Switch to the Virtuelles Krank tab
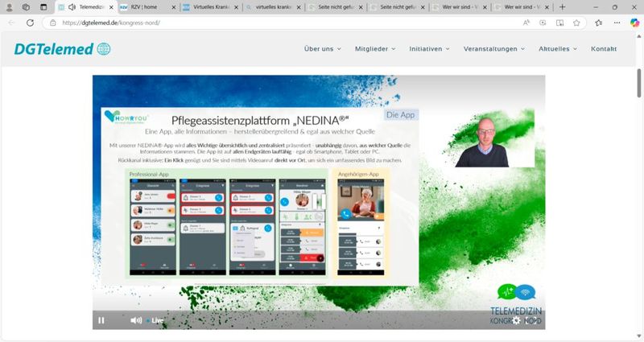 click(210, 7)
